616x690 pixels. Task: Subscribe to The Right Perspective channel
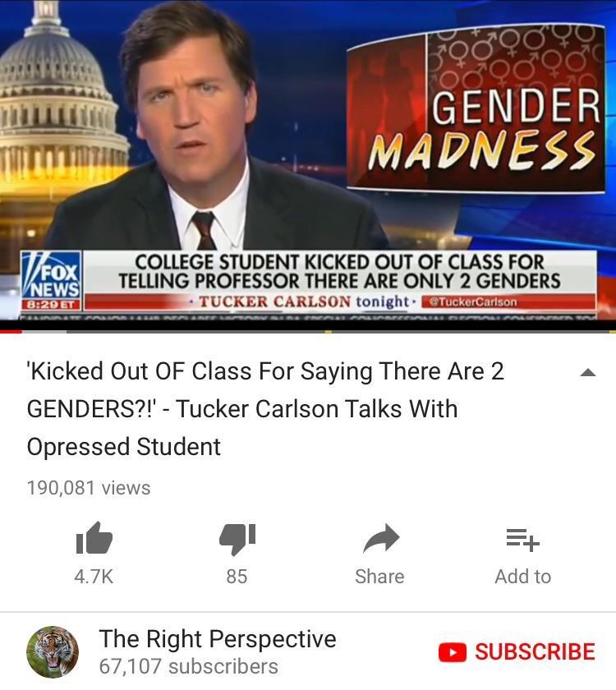(x=517, y=652)
